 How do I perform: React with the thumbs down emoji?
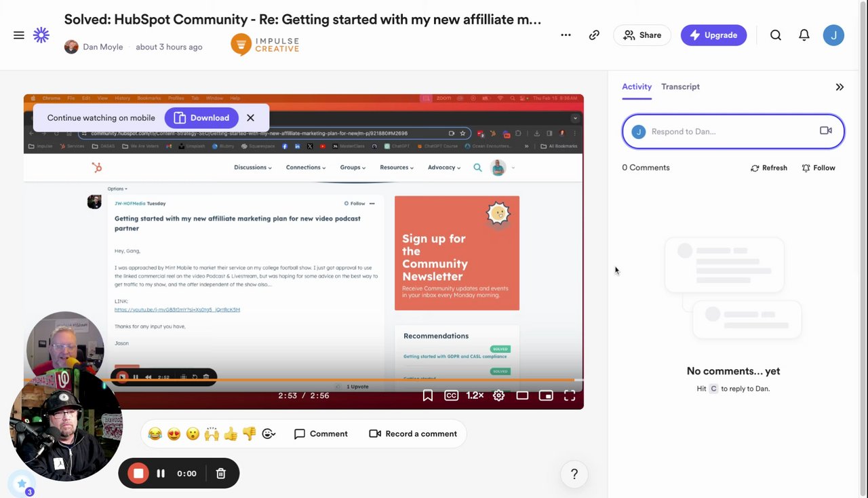point(250,434)
